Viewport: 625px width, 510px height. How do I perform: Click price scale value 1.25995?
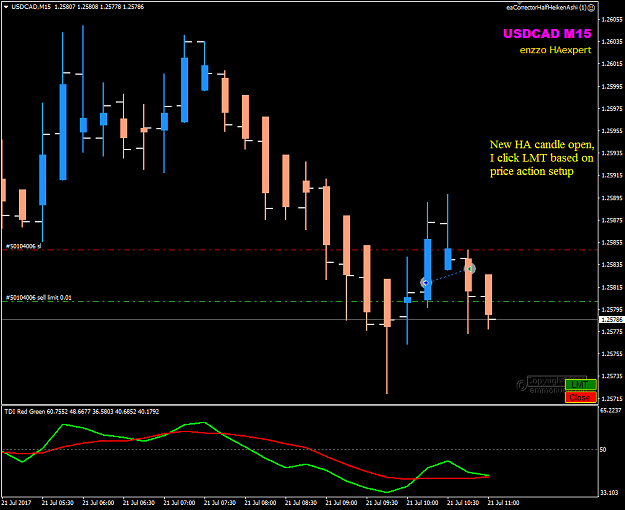tap(611, 86)
